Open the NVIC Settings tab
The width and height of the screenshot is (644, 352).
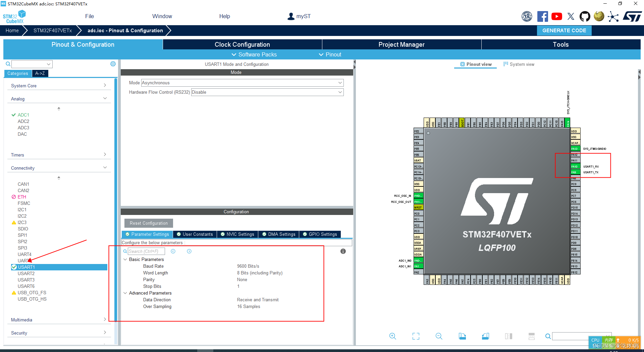coord(237,234)
